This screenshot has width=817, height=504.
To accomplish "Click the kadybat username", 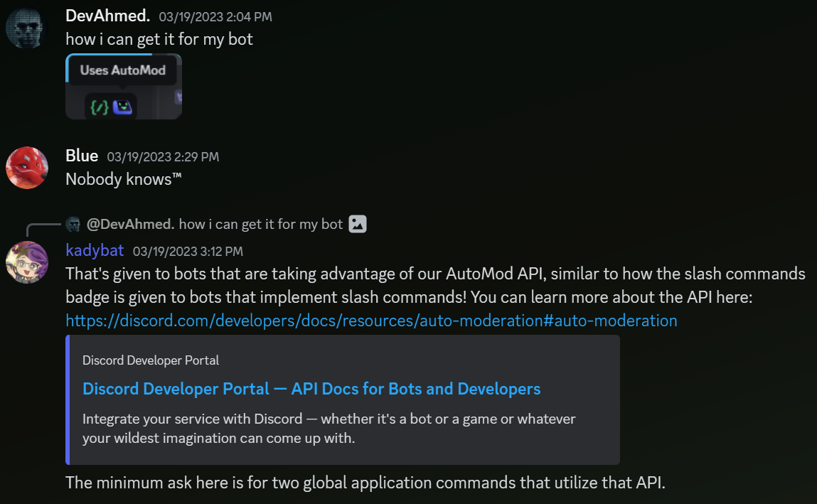I will tap(95, 250).
